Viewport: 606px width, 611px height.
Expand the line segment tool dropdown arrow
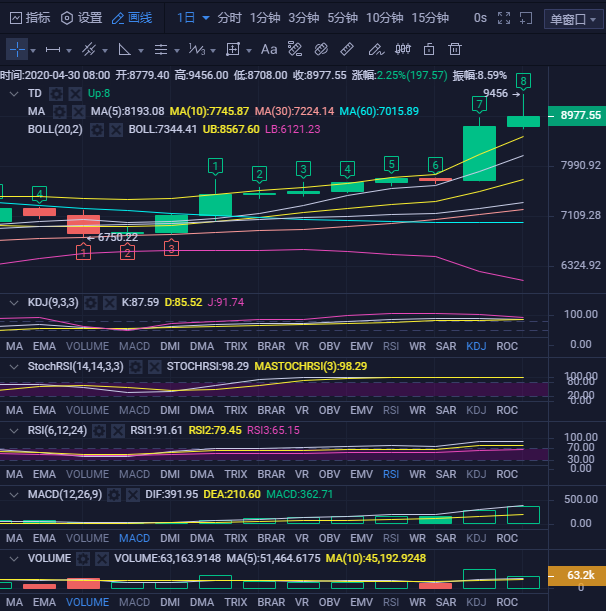[69, 51]
